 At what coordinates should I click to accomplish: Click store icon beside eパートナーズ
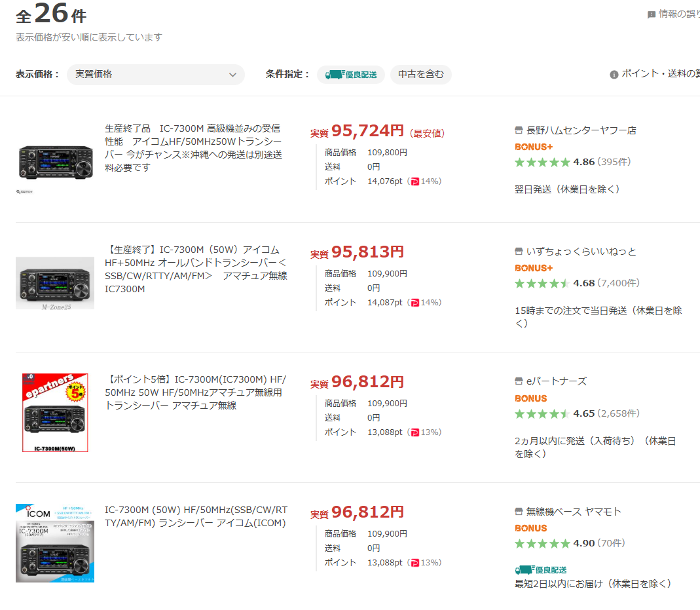519,381
